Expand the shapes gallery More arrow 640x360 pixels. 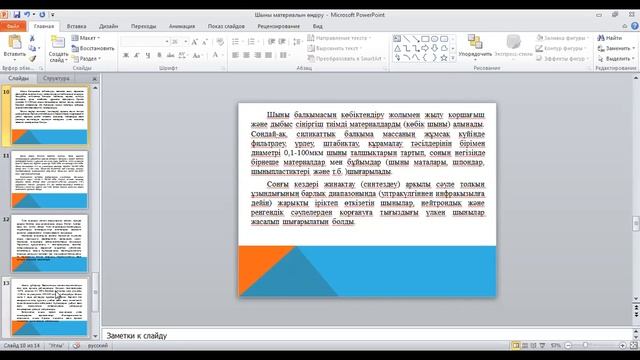453,58
